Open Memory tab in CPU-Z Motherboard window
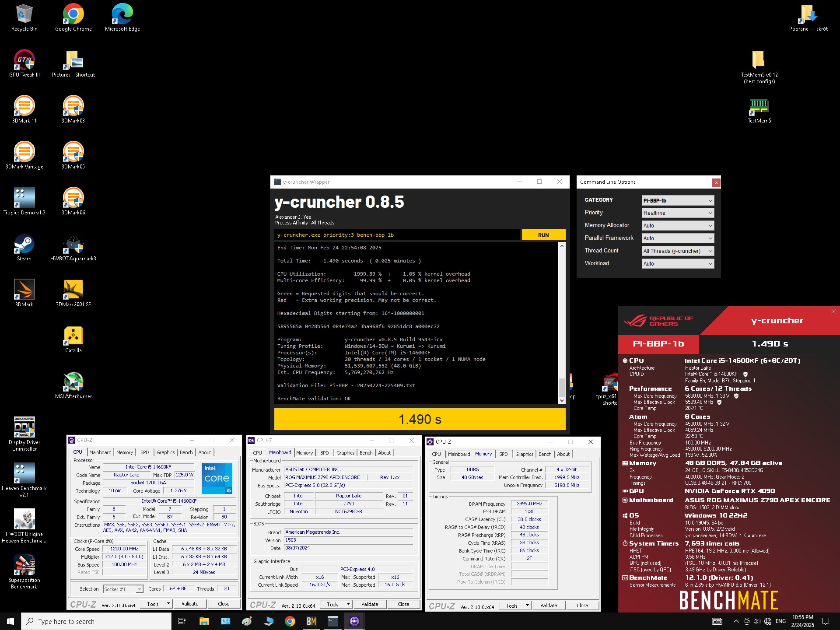The image size is (840, 630). 304,453
